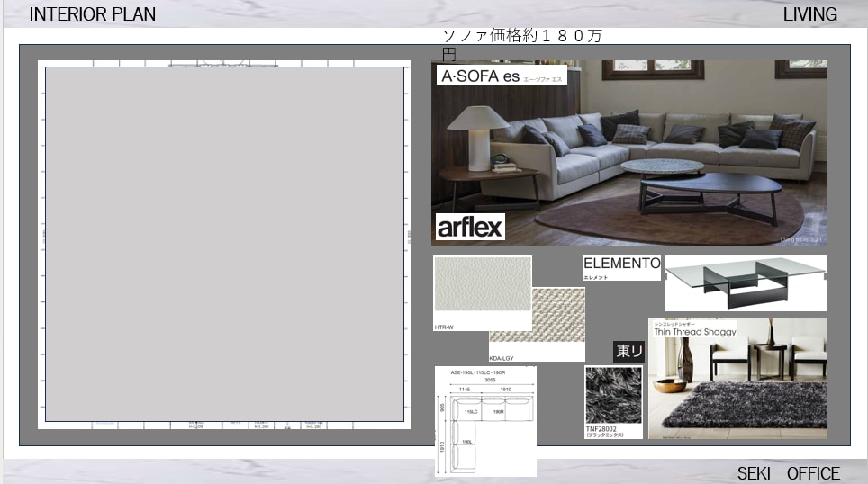The image size is (868, 484).
Task: Select the LIVING heading text
Action: click(809, 14)
